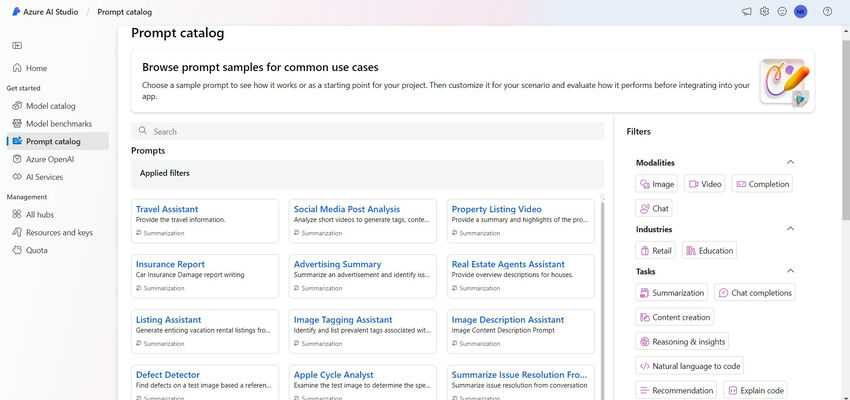
Task: Collapse the Tasks filter section
Action: 790,271
